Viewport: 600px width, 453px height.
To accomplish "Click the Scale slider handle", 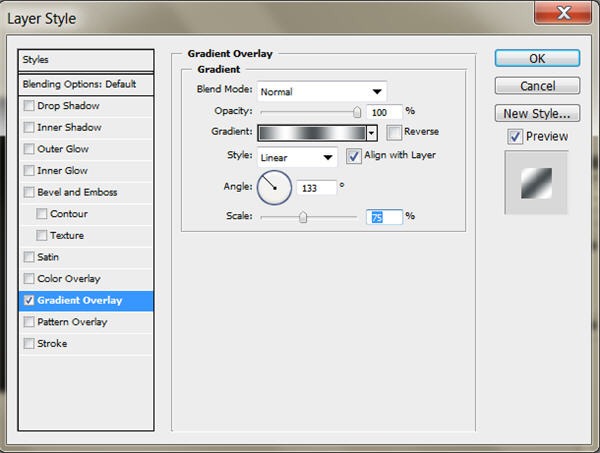I will (x=302, y=216).
